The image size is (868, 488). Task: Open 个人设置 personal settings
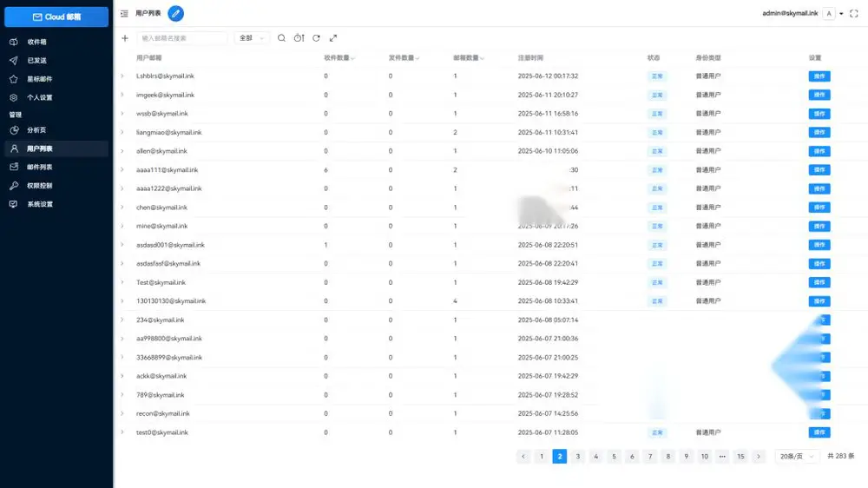pyautogui.click(x=56, y=97)
